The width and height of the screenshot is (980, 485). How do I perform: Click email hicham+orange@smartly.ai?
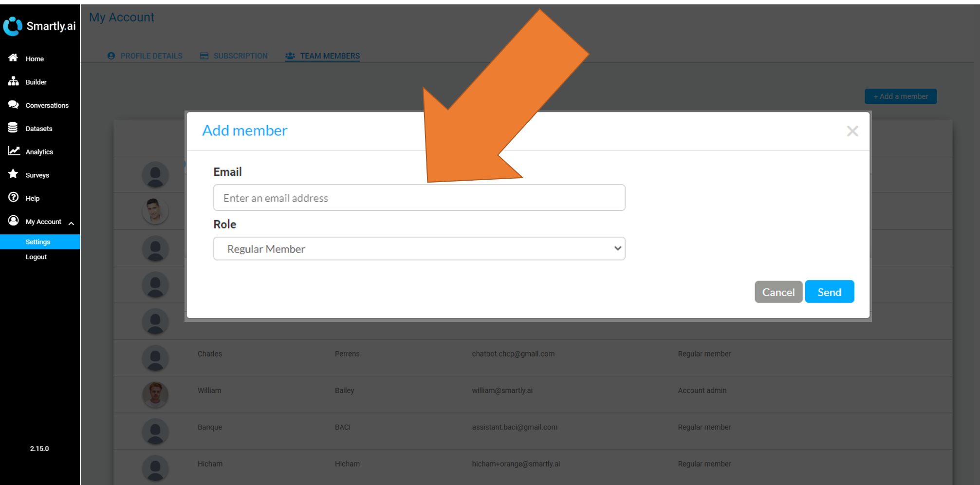point(516,464)
